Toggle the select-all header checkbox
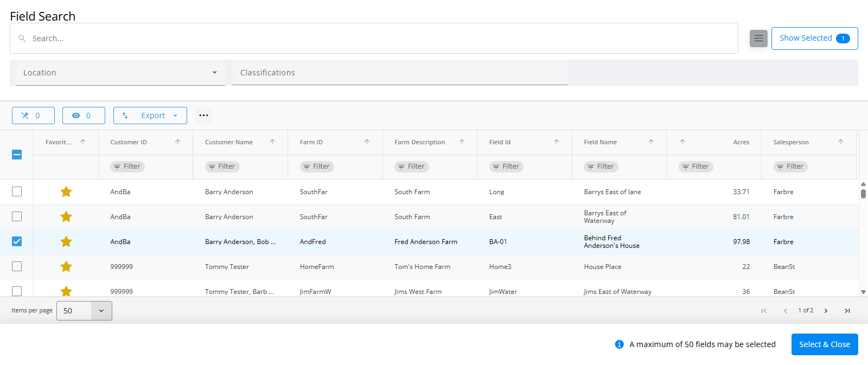This screenshot has height=365, width=868. point(17,155)
